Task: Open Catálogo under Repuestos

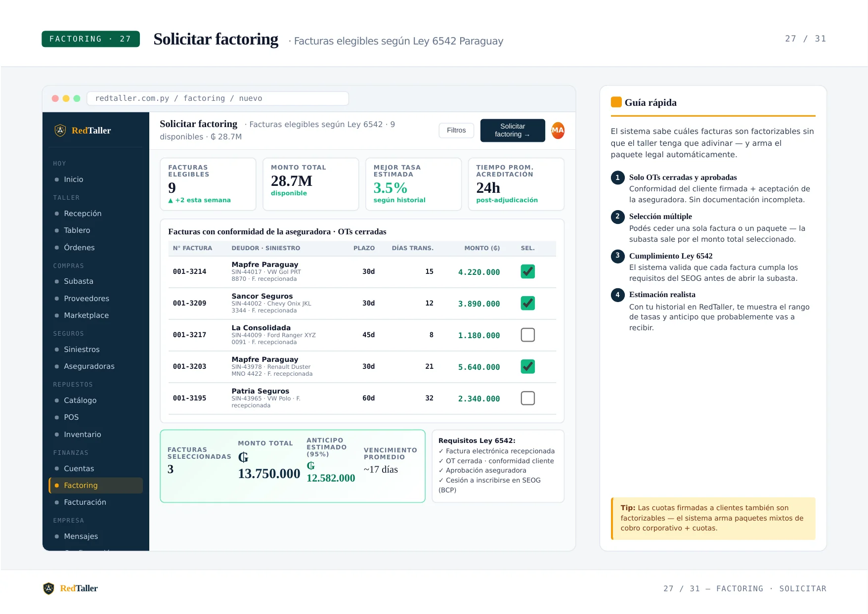Action: coord(95,400)
